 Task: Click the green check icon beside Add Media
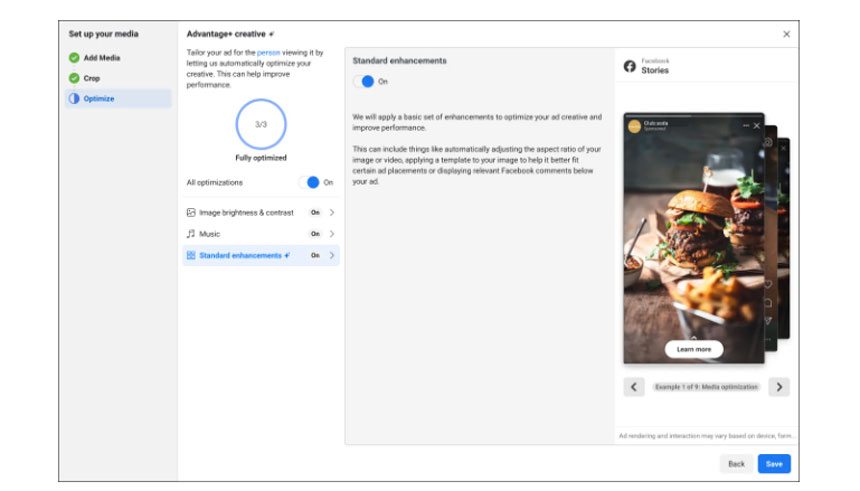pos(74,58)
